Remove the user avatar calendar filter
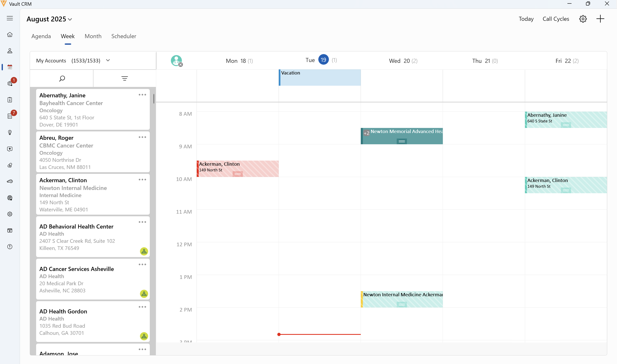Viewport: 617px width, 364px height. 181,65
